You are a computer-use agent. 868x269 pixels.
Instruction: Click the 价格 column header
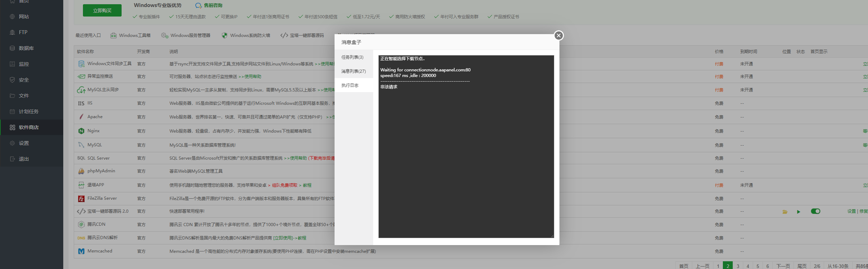(719, 52)
